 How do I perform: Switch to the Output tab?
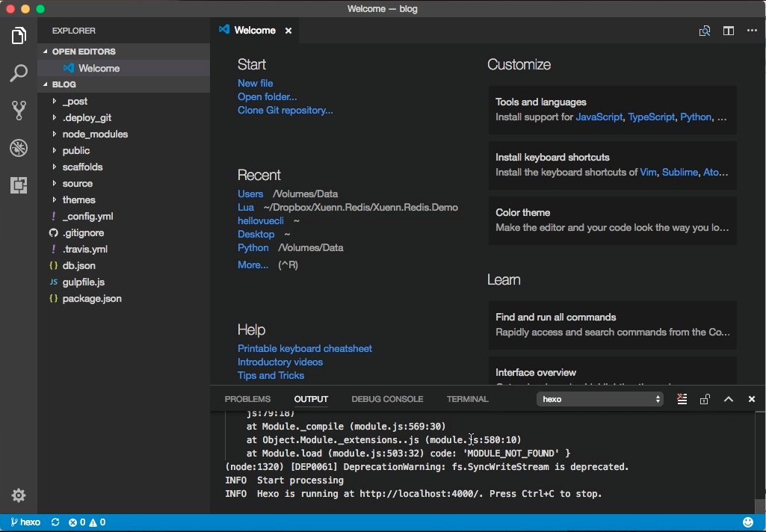[311, 399]
